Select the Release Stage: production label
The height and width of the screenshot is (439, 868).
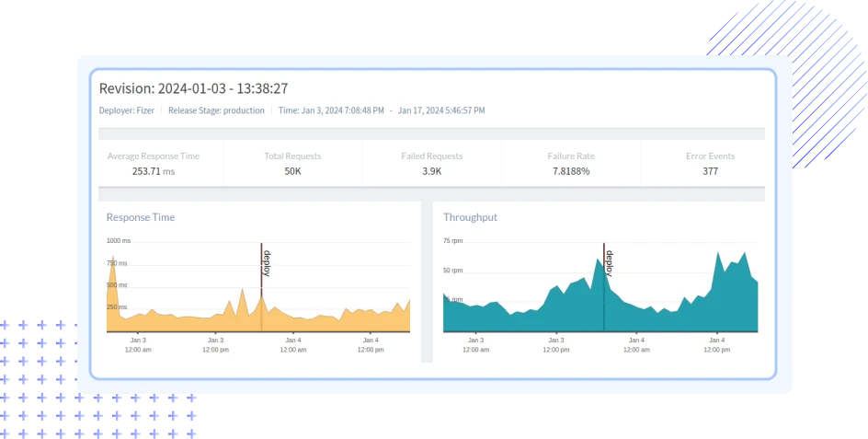pyautogui.click(x=216, y=110)
